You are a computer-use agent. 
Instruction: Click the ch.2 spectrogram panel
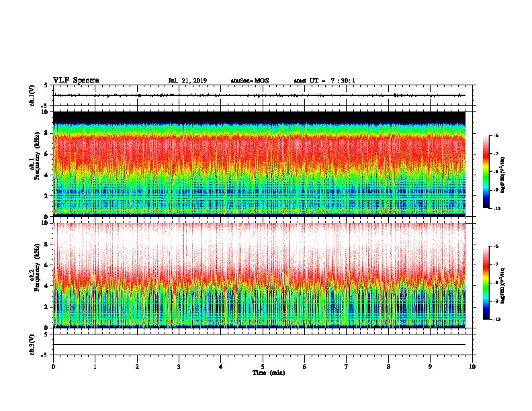[259, 275]
